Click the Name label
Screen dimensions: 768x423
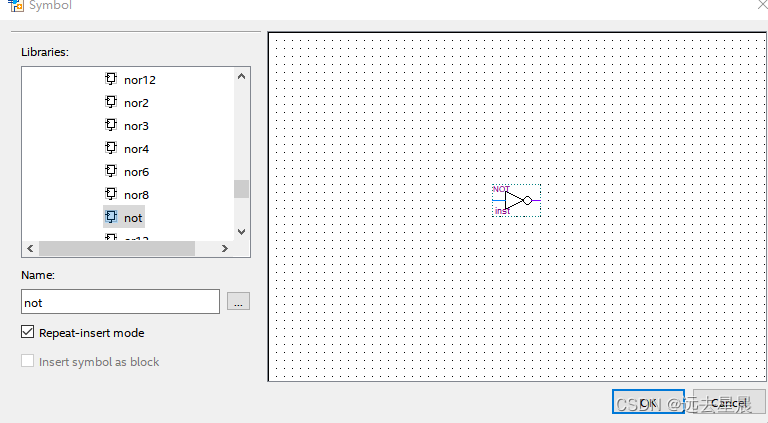(x=38, y=275)
